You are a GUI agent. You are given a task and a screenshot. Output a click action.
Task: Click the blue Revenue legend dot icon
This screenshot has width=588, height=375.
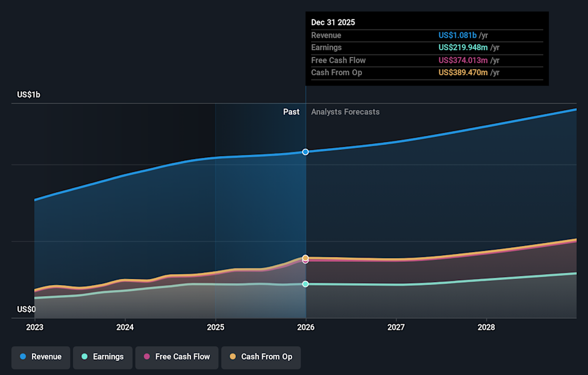coord(23,357)
